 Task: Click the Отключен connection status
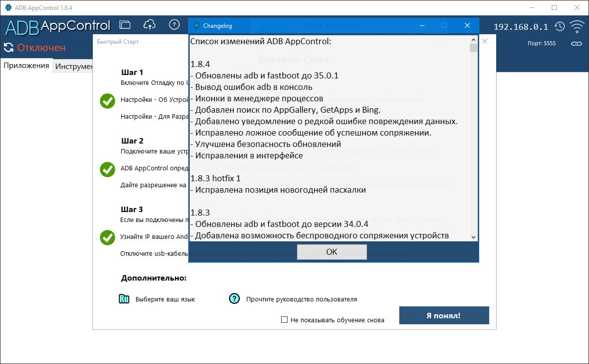[41, 48]
